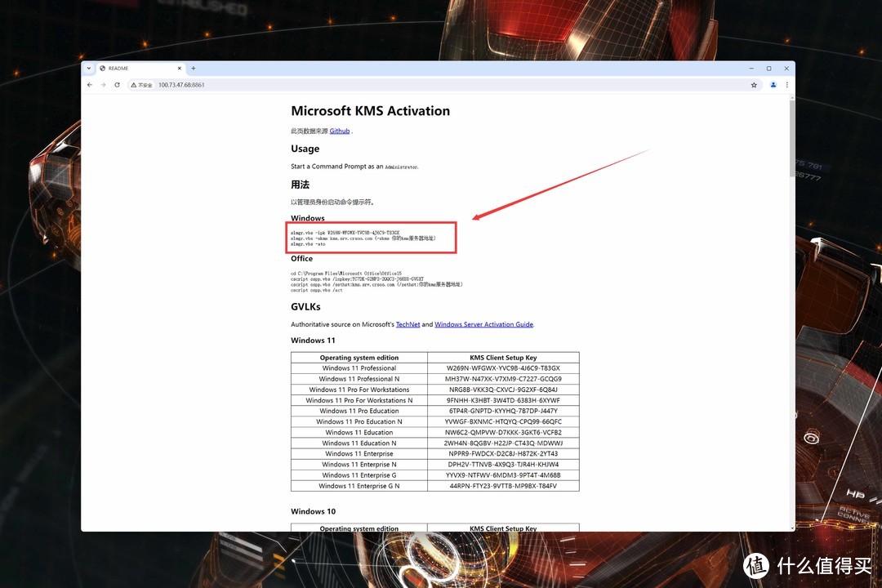This screenshot has height=588, width=882.
Task: Click the Windows 11 Professional KMS key cell
Action: pyautogui.click(x=503, y=368)
